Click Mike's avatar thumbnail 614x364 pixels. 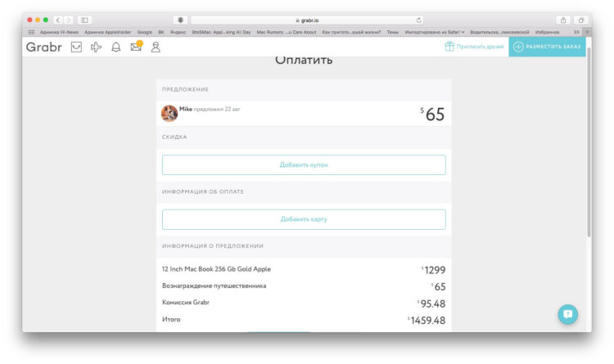(x=169, y=113)
